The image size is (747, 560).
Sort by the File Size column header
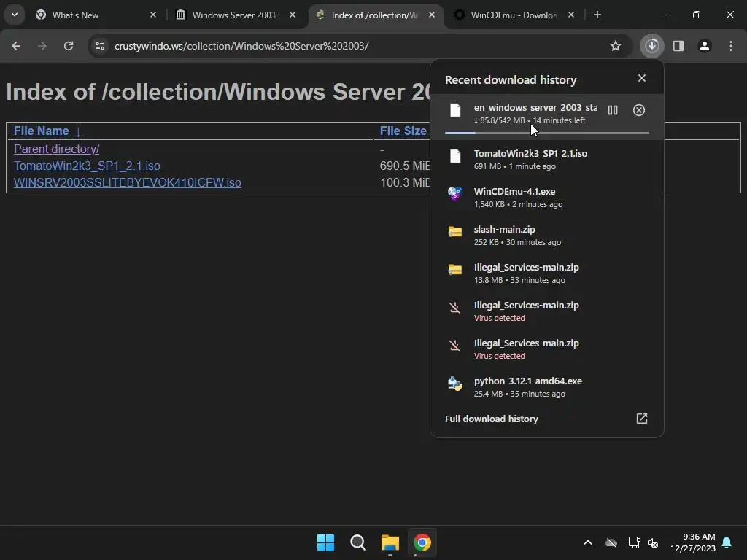(403, 131)
